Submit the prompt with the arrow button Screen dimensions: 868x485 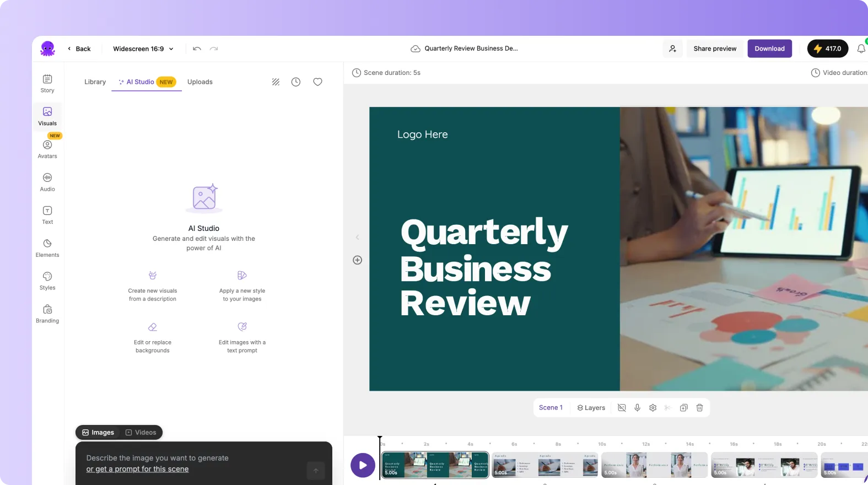coord(316,470)
